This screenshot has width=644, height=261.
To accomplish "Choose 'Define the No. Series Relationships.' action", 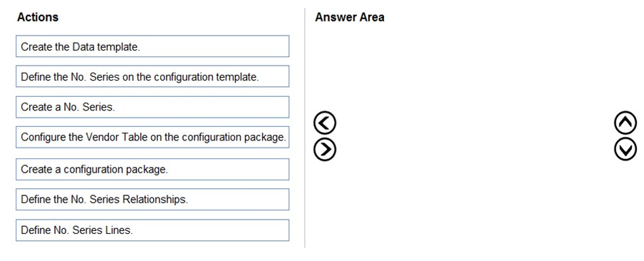I will 152,200.
